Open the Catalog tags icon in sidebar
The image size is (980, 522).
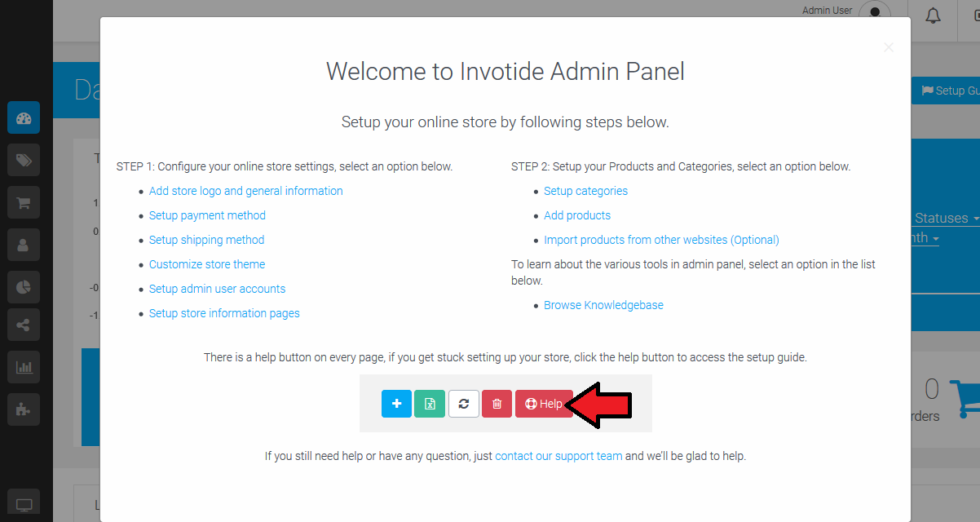(24, 161)
